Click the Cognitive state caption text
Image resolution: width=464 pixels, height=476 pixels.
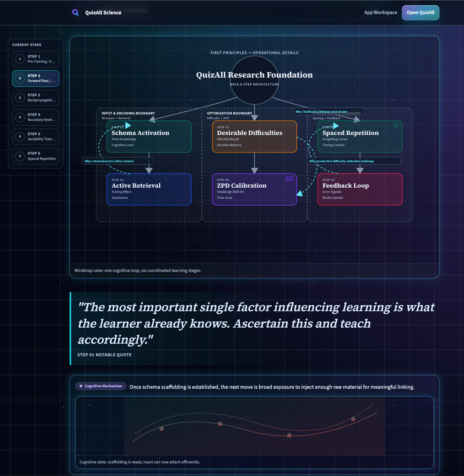click(x=140, y=462)
